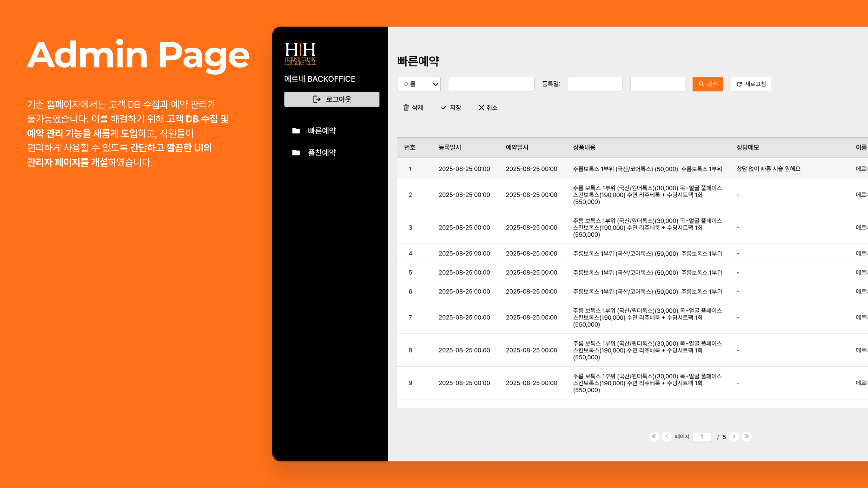This screenshot has height=488, width=868.
Task: Click the 상품내용 column header
Action: (x=584, y=148)
